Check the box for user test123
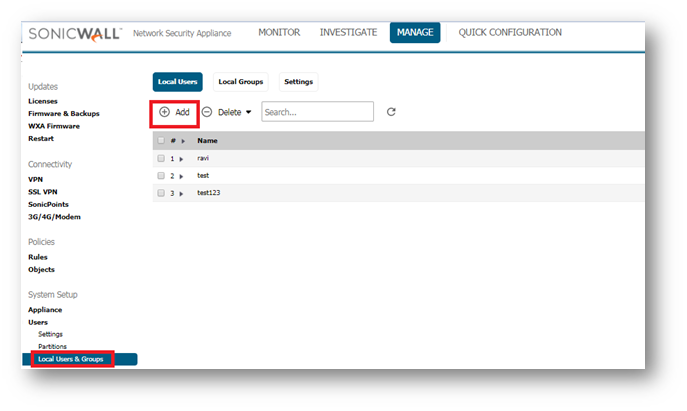The height and width of the screenshot is (411, 687). coord(161,193)
